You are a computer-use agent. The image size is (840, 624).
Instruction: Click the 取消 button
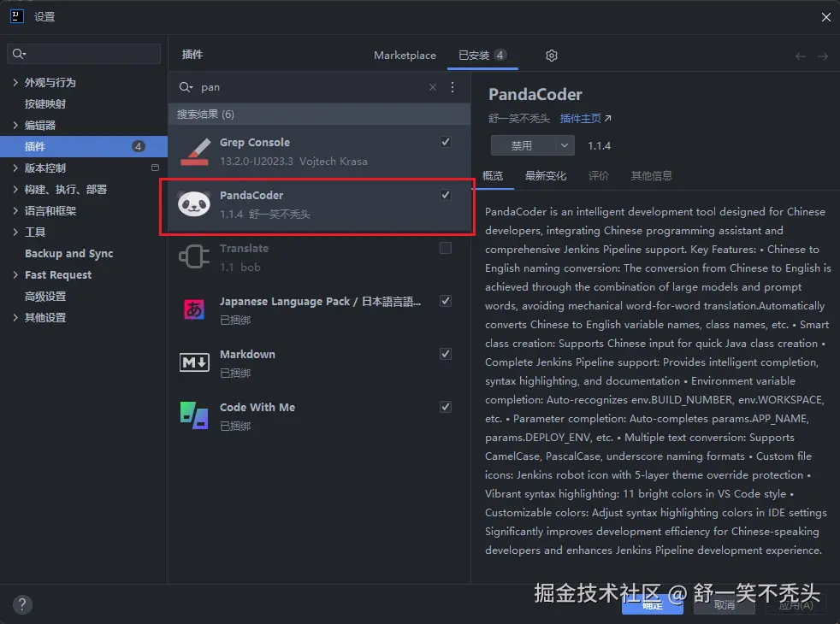(725, 605)
